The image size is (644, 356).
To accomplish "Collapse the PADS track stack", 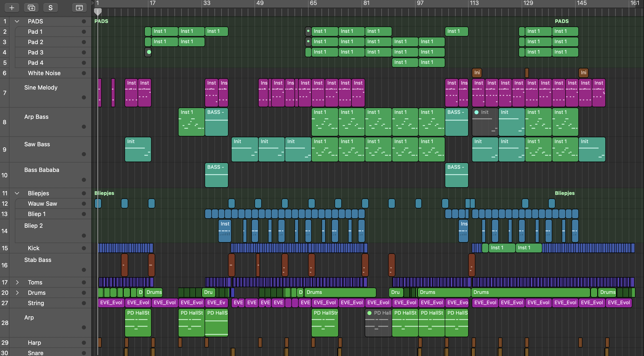I will [17, 21].
